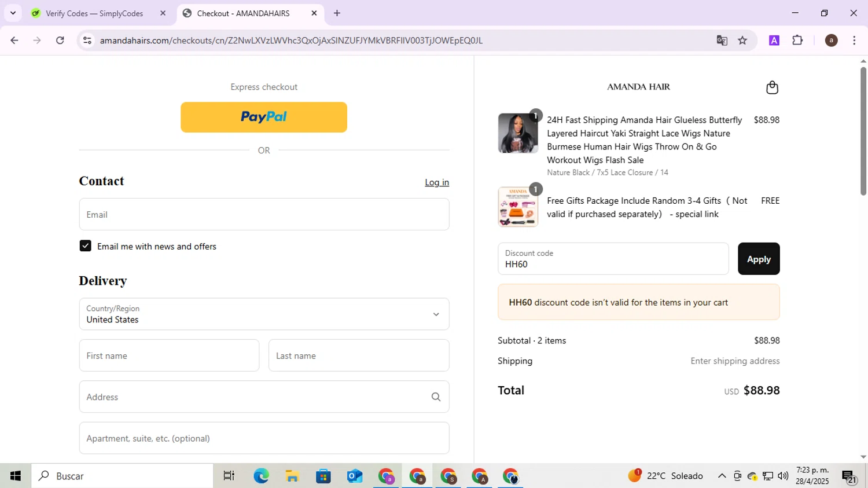Viewport: 868px width, 488px height.
Task: Click the Enter shipping address text
Action: (735, 361)
